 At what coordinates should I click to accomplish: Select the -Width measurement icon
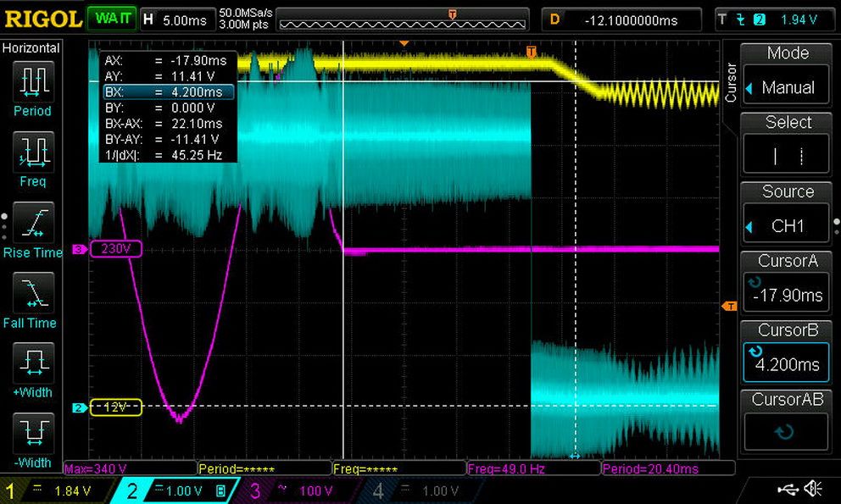(33, 433)
